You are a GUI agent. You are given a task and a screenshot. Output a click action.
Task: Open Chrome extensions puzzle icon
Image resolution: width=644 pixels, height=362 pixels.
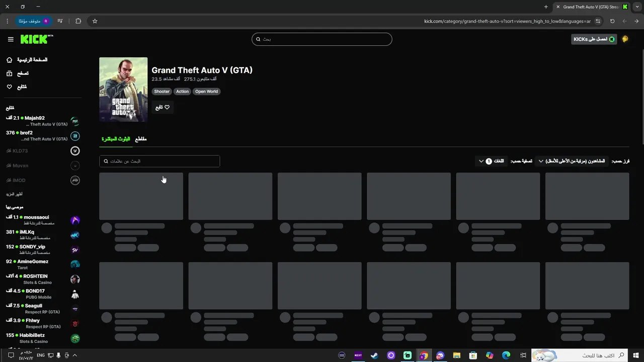pos(78,21)
